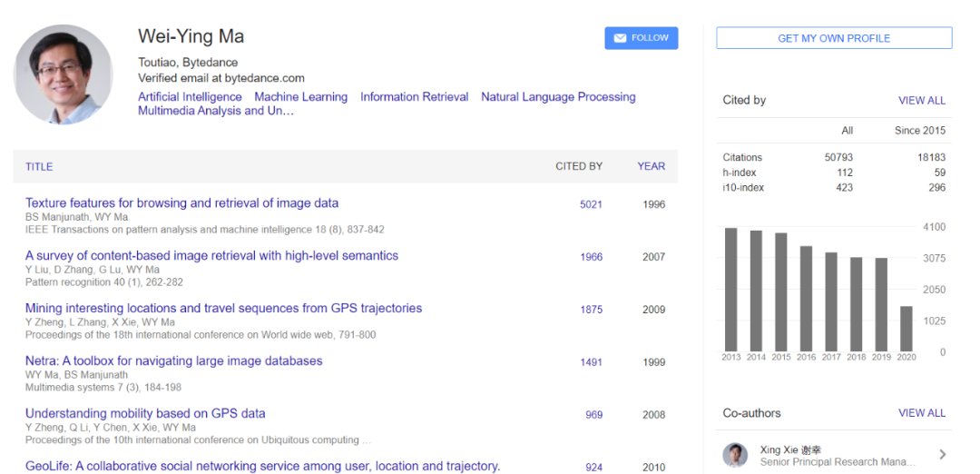Image resolution: width=980 pixels, height=474 pixels.
Task: Open Mining interesting locations GPS paper
Action: click(223, 309)
